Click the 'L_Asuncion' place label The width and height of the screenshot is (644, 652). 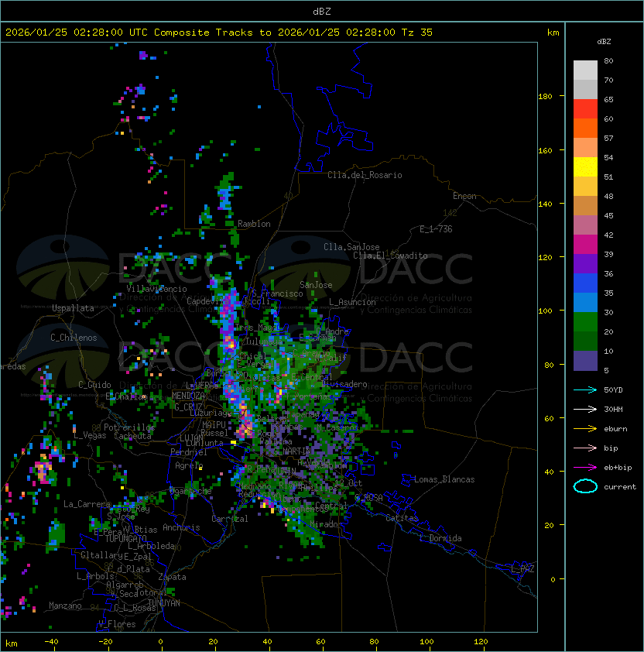click(x=352, y=302)
